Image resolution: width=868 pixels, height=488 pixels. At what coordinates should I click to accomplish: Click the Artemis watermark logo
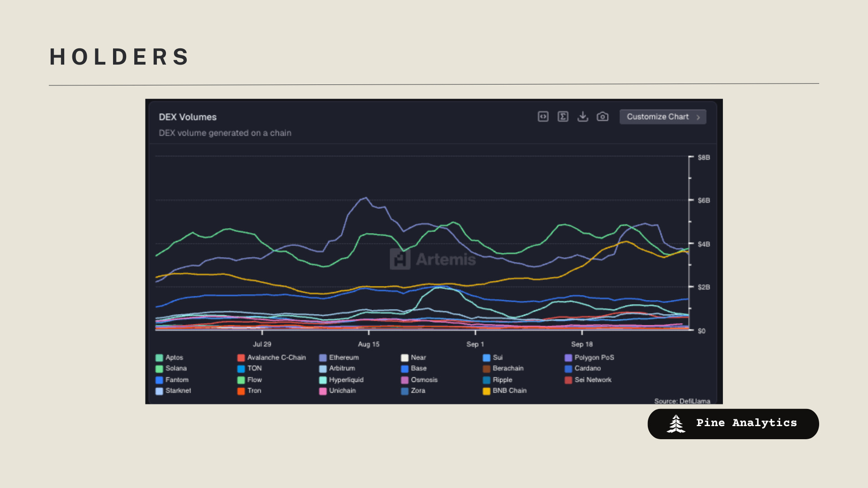(x=400, y=259)
